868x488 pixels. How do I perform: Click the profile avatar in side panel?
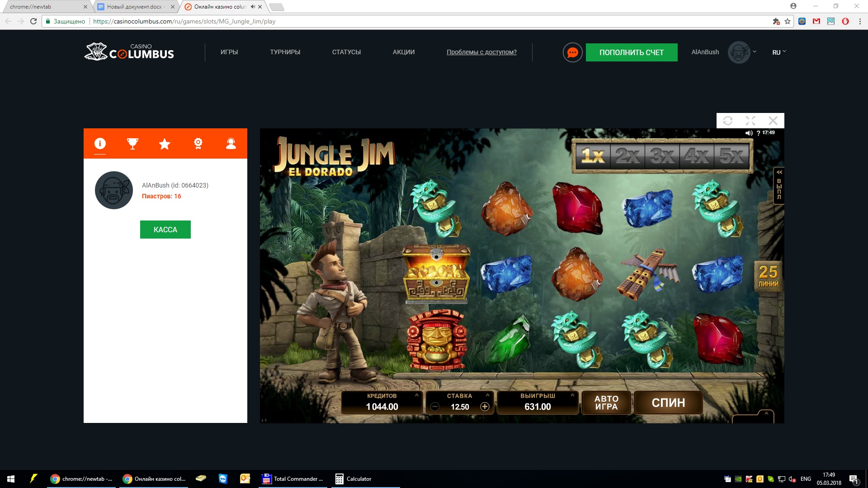114,190
